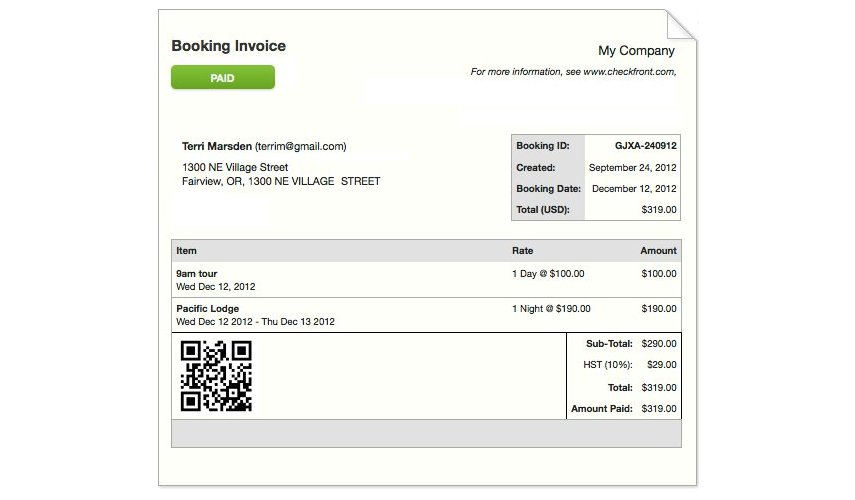The height and width of the screenshot is (500, 855).
Task: Select rate 1 Day @ $100.00
Action: (548, 274)
